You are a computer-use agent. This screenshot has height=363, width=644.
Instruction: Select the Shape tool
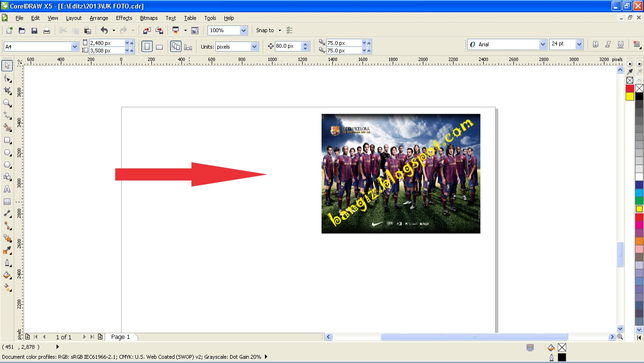click(x=7, y=78)
